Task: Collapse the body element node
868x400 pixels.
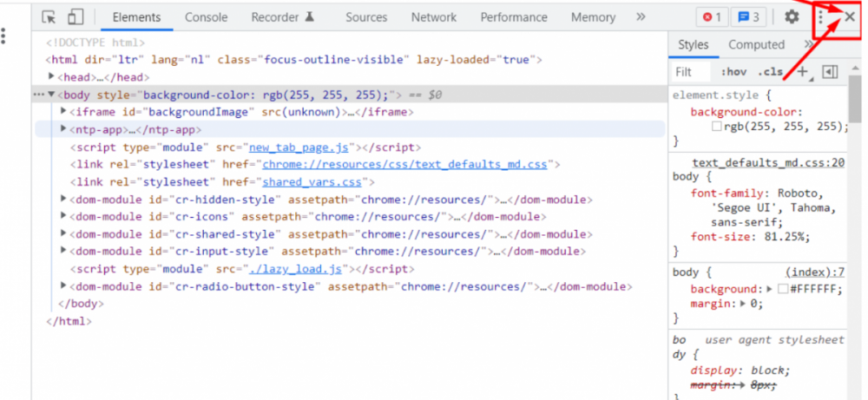Action: (51, 95)
